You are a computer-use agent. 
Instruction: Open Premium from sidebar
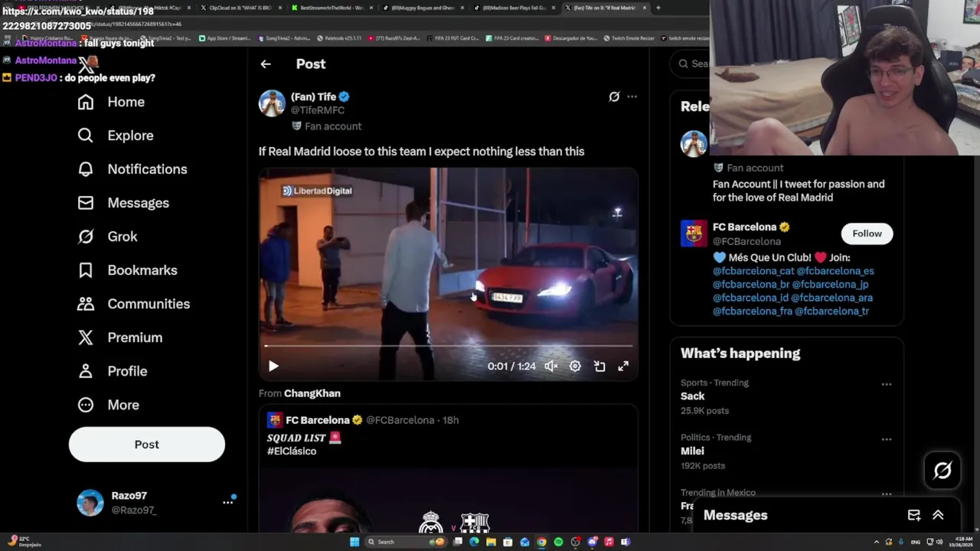click(x=119, y=337)
